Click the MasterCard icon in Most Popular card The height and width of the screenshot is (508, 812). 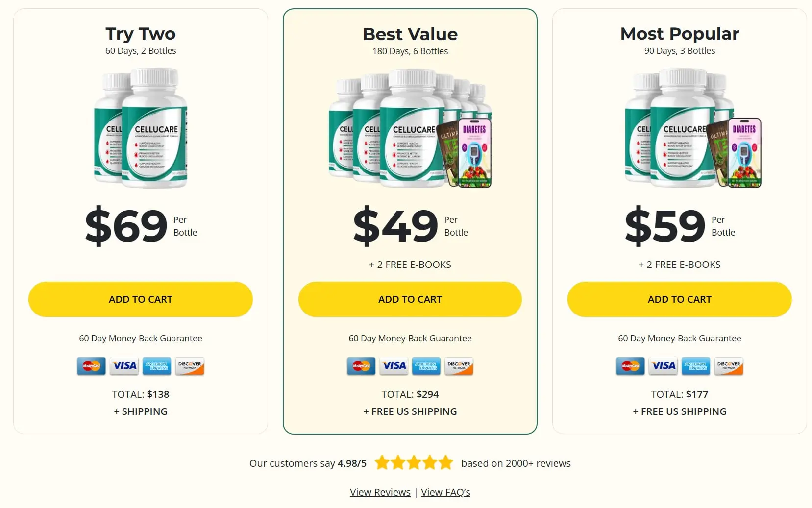click(630, 366)
